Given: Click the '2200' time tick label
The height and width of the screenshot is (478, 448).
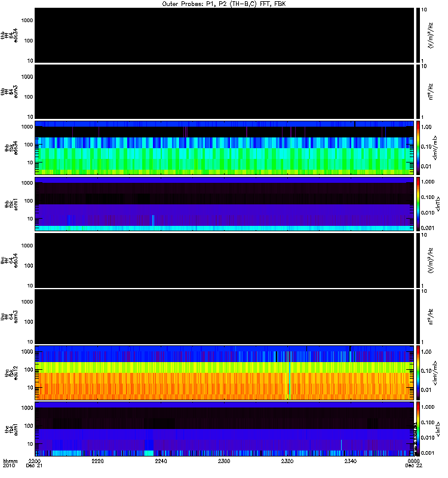Looking at the screenshot, I should click(x=35, y=461).
